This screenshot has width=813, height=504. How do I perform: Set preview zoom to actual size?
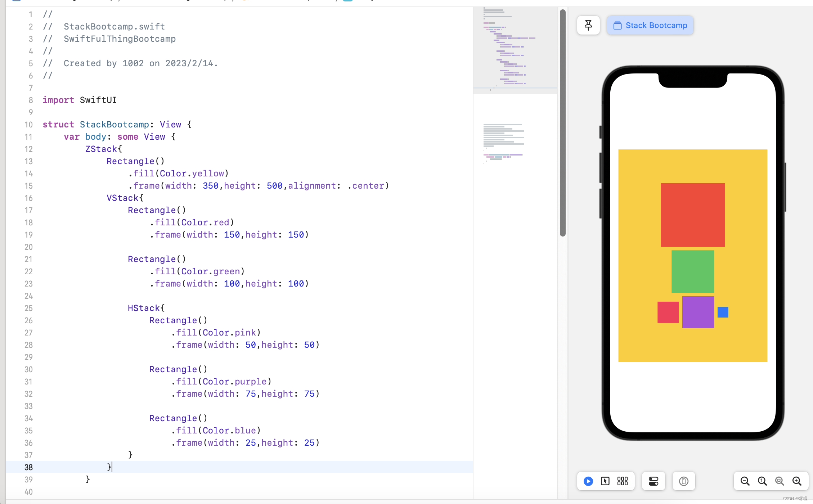[762, 481]
